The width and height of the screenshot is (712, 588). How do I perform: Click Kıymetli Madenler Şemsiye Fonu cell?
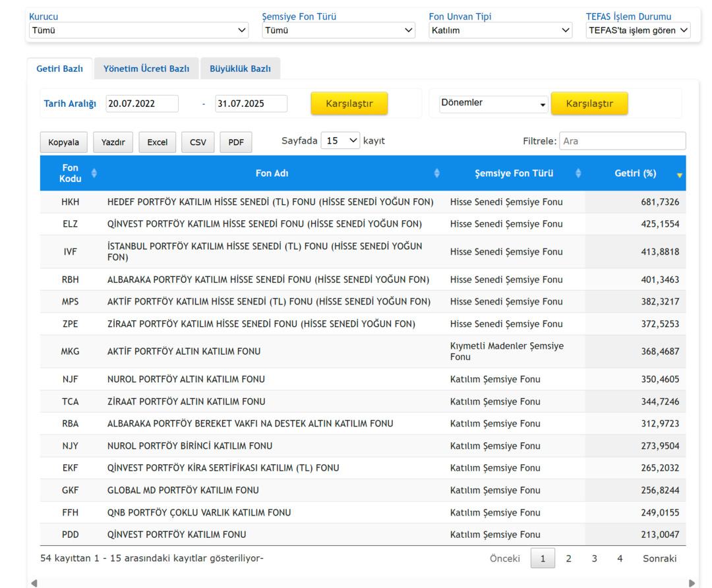507,351
